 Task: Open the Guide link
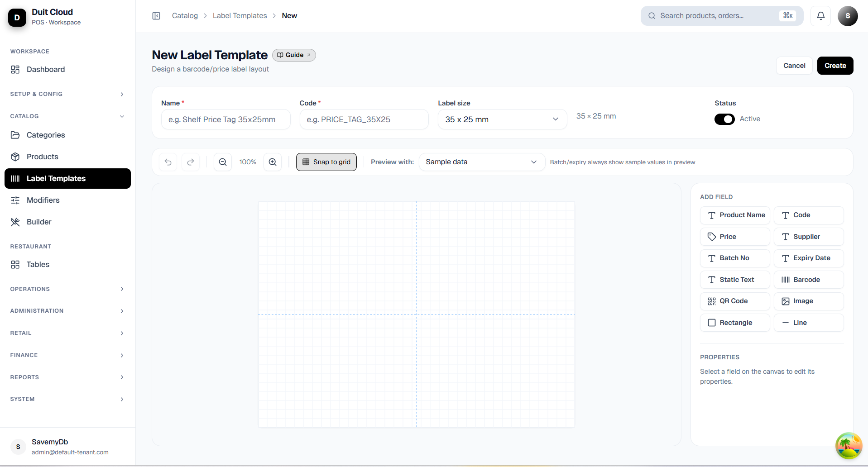[294, 55]
